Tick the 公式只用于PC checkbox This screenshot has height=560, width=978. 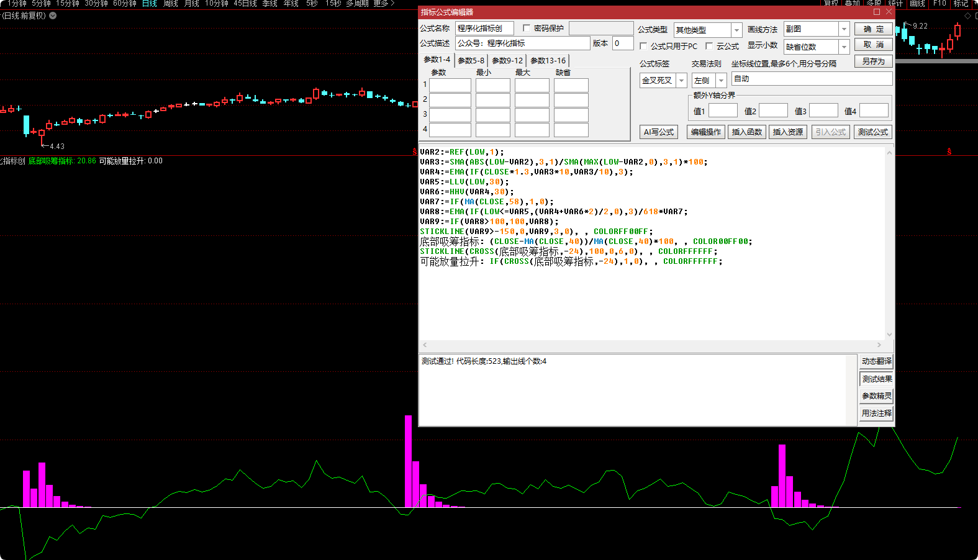point(643,47)
